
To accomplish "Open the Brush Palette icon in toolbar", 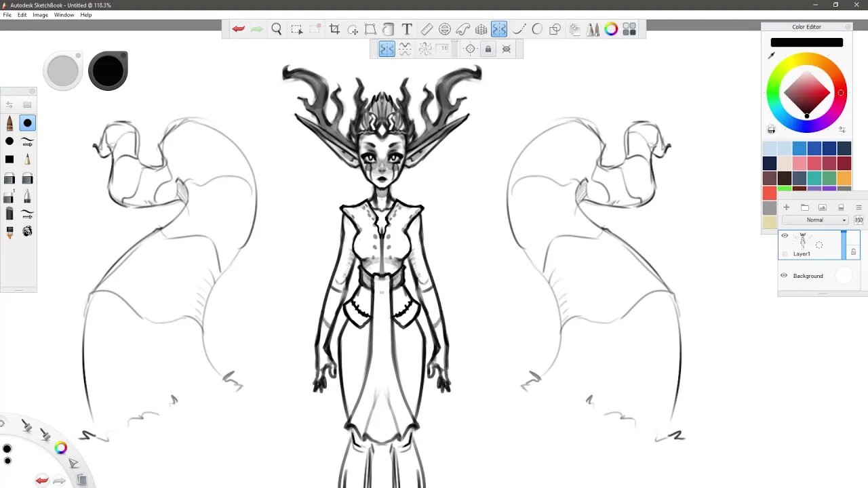I will pyautogui.click(x=593, y=29).
